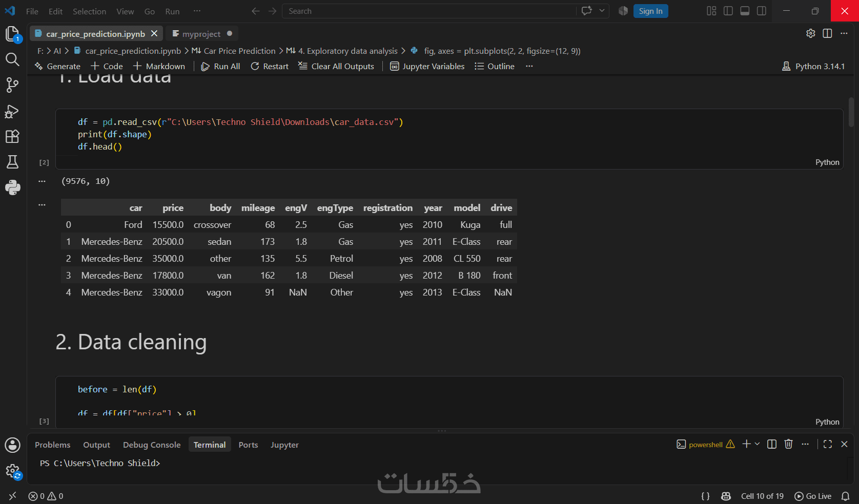Image resolution: width=859 pixels, height=504 pixels.
Task: Open Copilot chat dropdown arrow
Action: pyautogui.click(x=602, y=11)
